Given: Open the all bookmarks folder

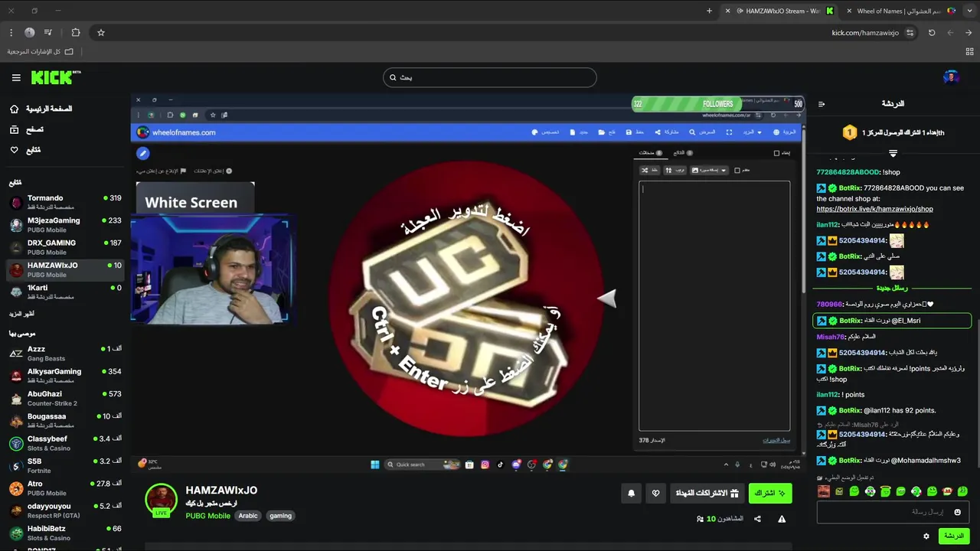Looking at the screenshot, I should (41, 51).
